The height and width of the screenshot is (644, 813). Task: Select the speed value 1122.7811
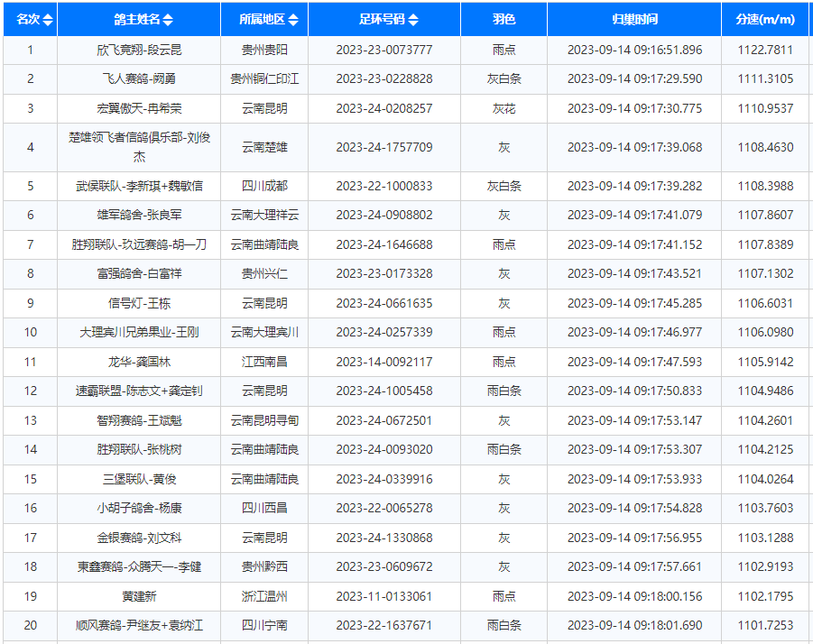coord(765,50)
